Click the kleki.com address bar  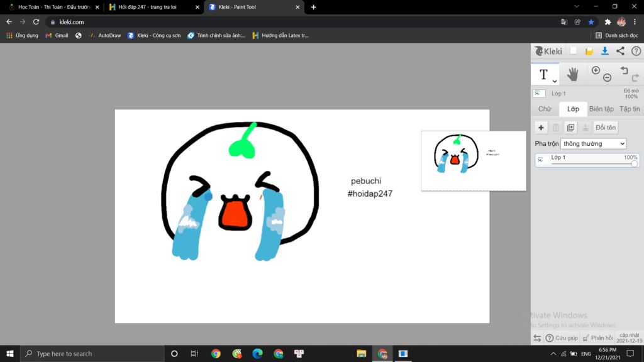tap(304, 22)
